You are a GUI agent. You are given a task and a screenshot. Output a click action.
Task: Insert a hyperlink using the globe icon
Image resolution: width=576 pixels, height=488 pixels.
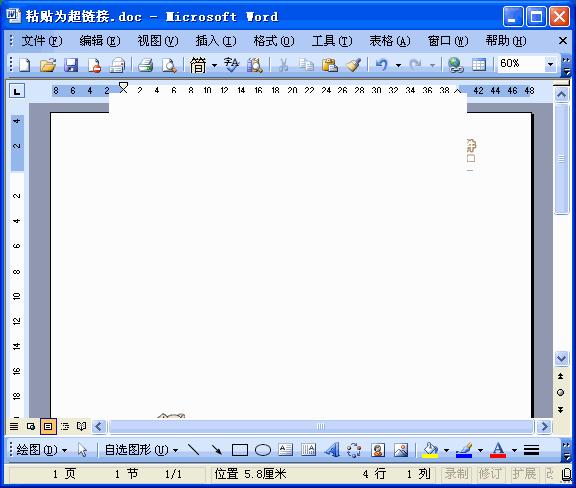456,65
